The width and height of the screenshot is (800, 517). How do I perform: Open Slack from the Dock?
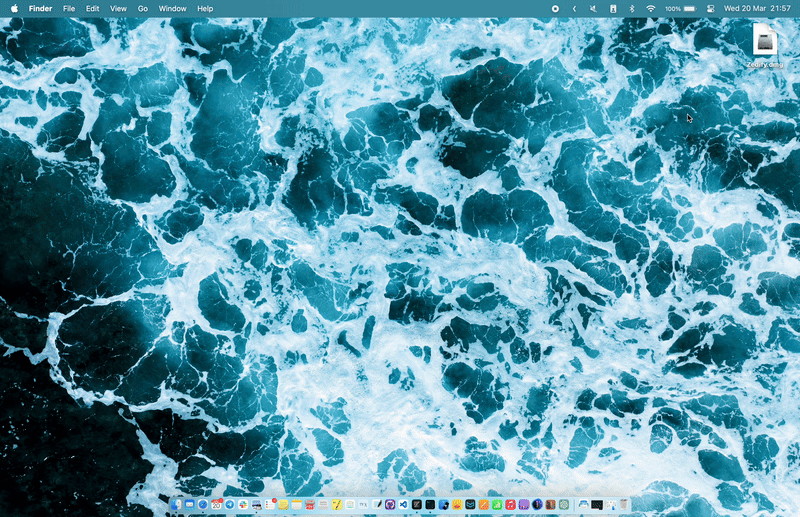(x=243, y=505)
